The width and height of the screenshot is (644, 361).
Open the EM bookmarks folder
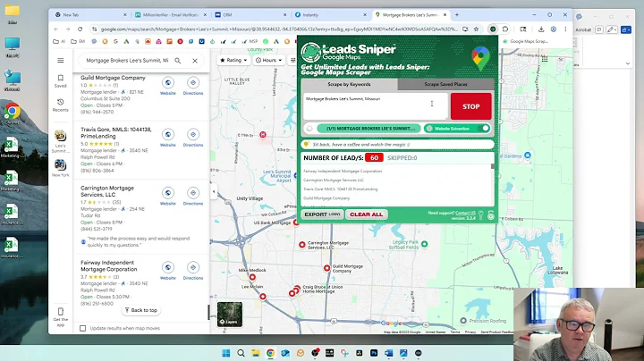(78, 41)
